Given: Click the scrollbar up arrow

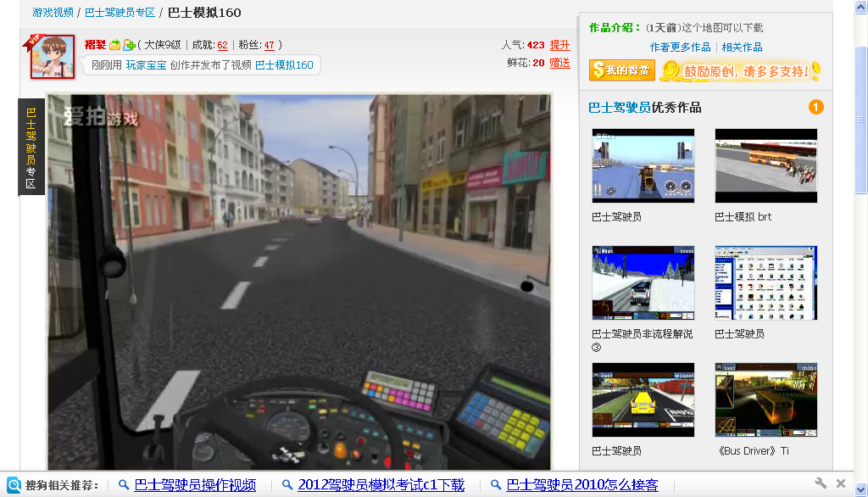Looking at the screenshot, I should tap(861, 8).
